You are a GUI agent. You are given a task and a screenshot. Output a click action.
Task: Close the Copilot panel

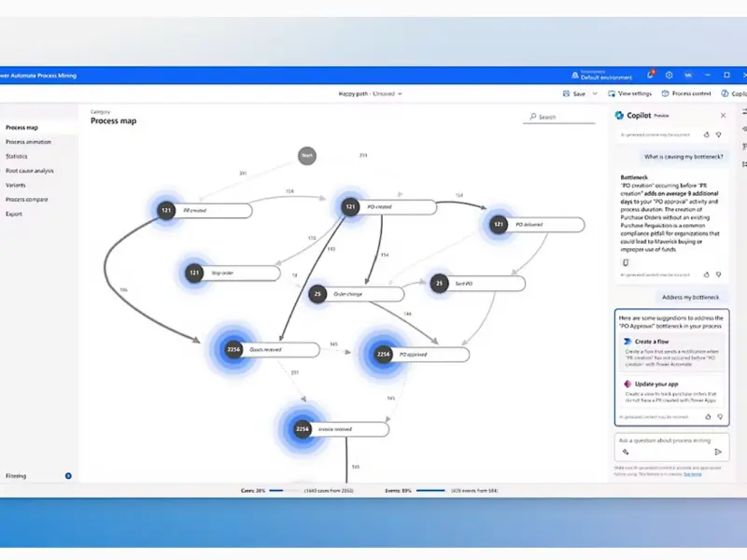click(x=723, y=116)
